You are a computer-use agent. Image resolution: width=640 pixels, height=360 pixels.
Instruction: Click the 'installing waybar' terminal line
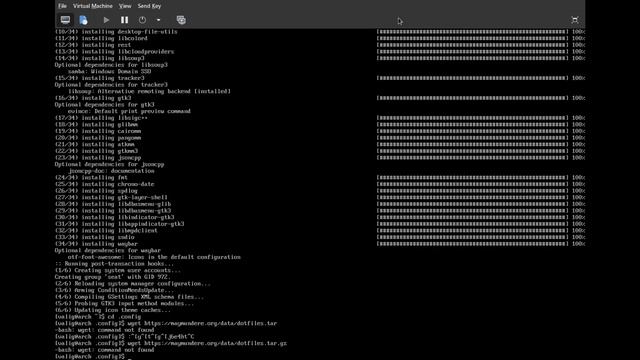coord(96,244)
